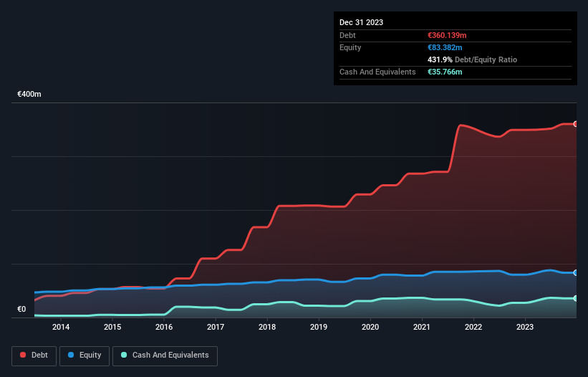Click the teal Cash And Equivalents legend dot
The height and width of the screenshot is (377, 588).
124,355
